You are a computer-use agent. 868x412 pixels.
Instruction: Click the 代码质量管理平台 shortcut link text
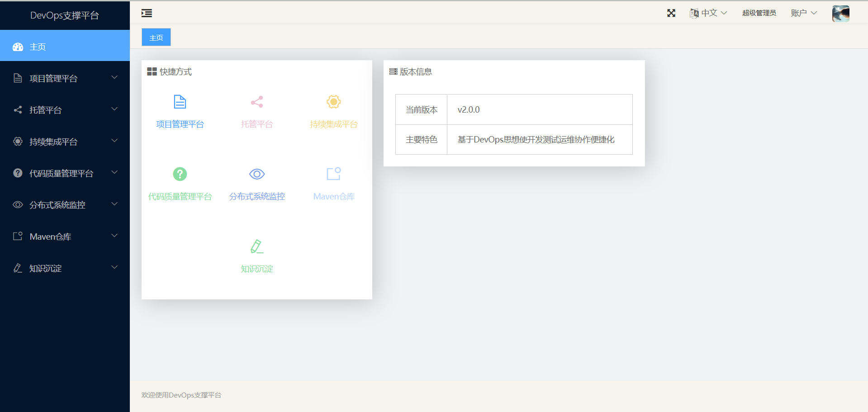[180, 197]
